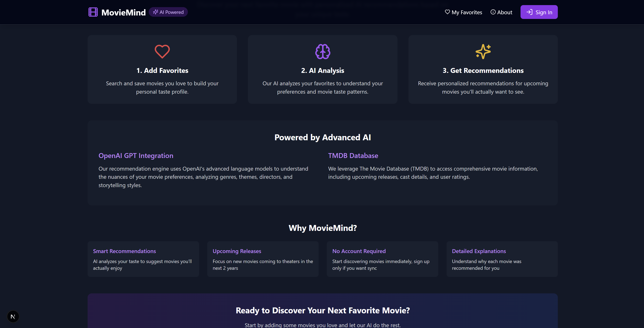Image resolution: width=644 pixels, height=328 pixels.
Task: Select the No Account Required card
Action: pos(382,259)
